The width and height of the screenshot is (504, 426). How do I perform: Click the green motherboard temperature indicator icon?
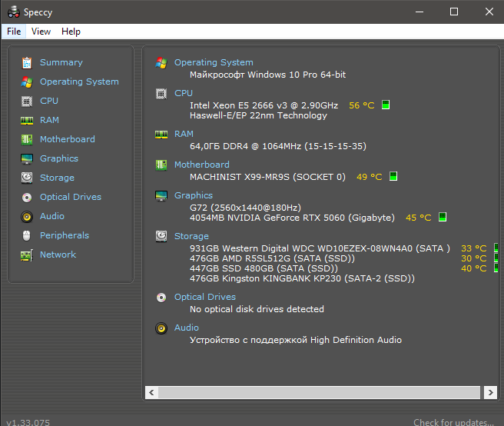point(393,176)
